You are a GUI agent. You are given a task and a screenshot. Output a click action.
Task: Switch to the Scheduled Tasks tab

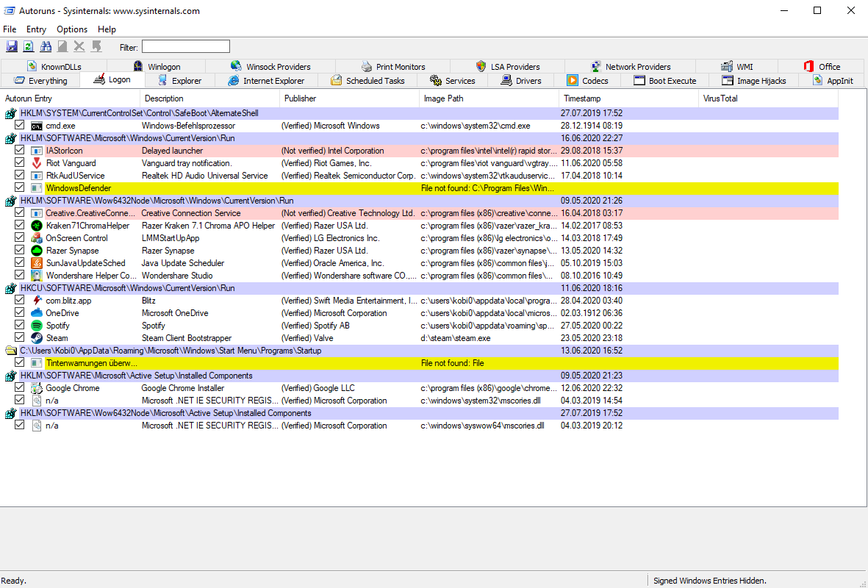click(367, 81)
